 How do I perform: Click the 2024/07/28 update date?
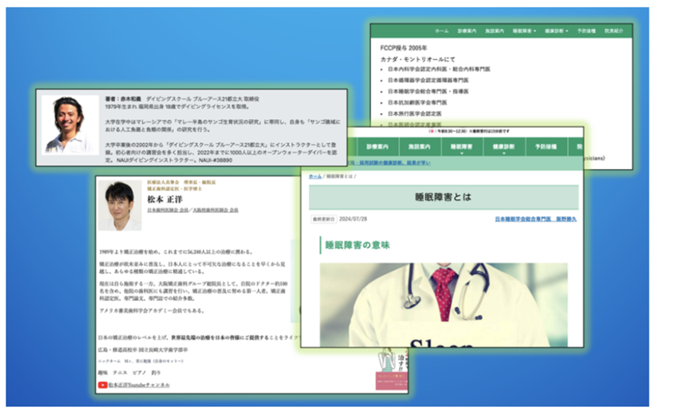(353, 219)
